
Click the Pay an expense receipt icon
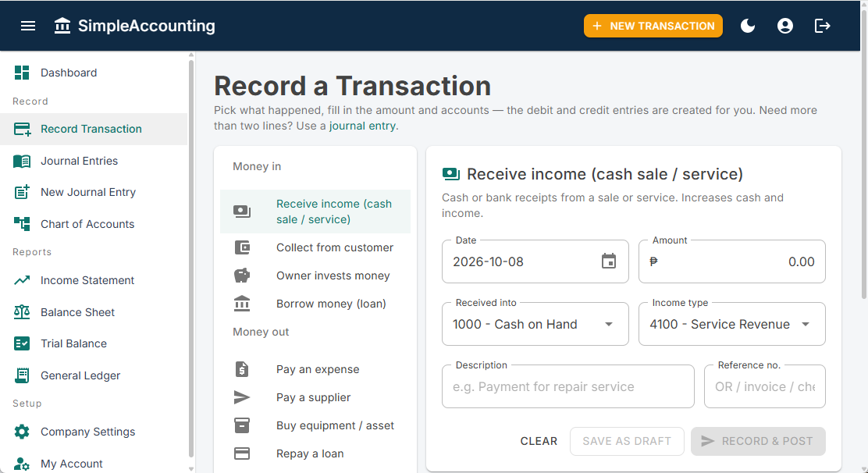coord(242,369)
